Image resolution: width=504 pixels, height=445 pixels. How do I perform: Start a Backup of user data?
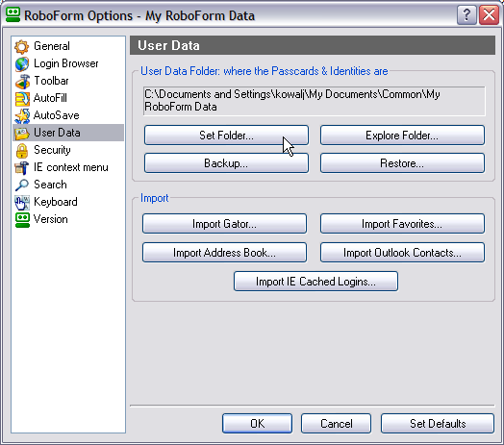[x=226, y=162]
